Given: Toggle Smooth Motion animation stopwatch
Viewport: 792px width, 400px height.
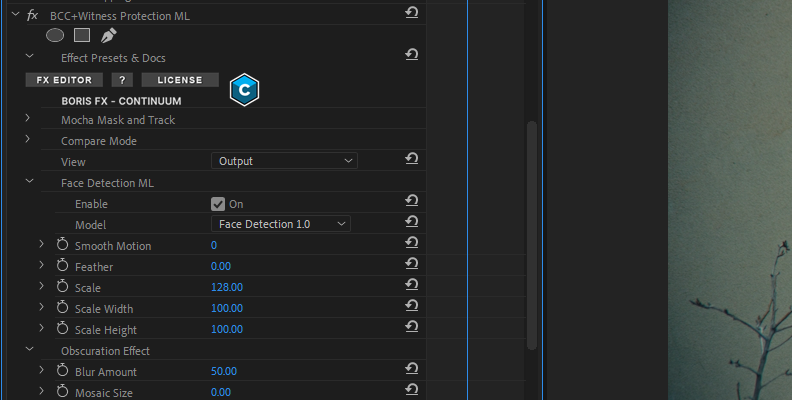Looking at the screenshot, I should (x=62, y=244).
